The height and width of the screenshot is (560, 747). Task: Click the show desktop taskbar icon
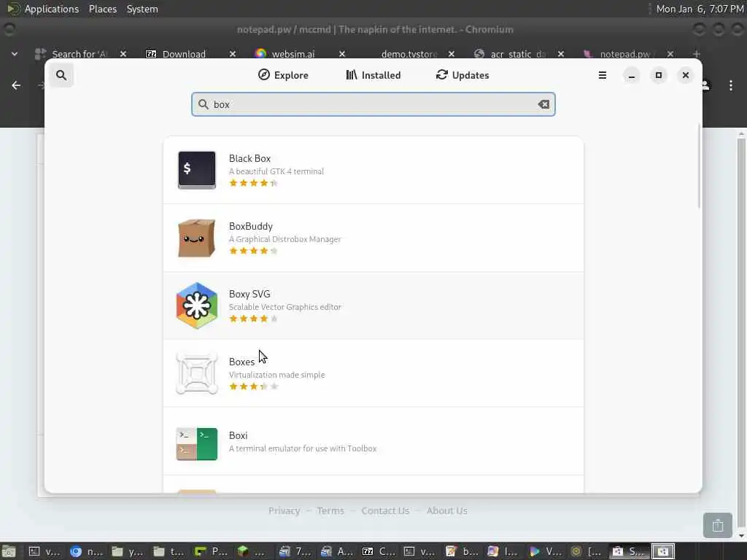tap(9, 551)
